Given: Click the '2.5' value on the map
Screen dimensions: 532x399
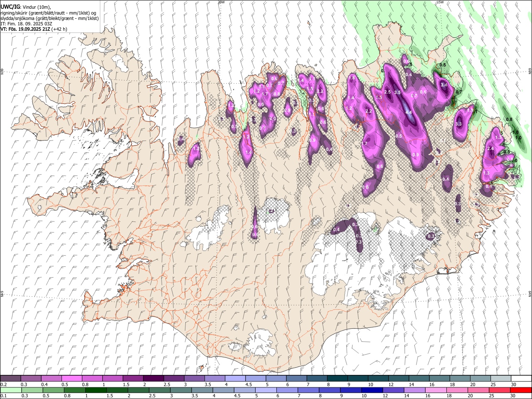Looking at the screenshot, I should tap(388, 92).
